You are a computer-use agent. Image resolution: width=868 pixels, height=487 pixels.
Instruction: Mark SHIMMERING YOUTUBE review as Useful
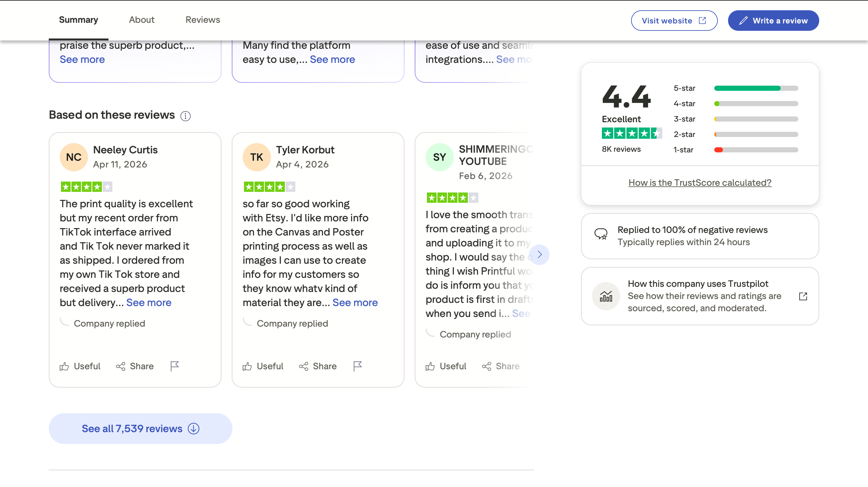click(446, 366)
